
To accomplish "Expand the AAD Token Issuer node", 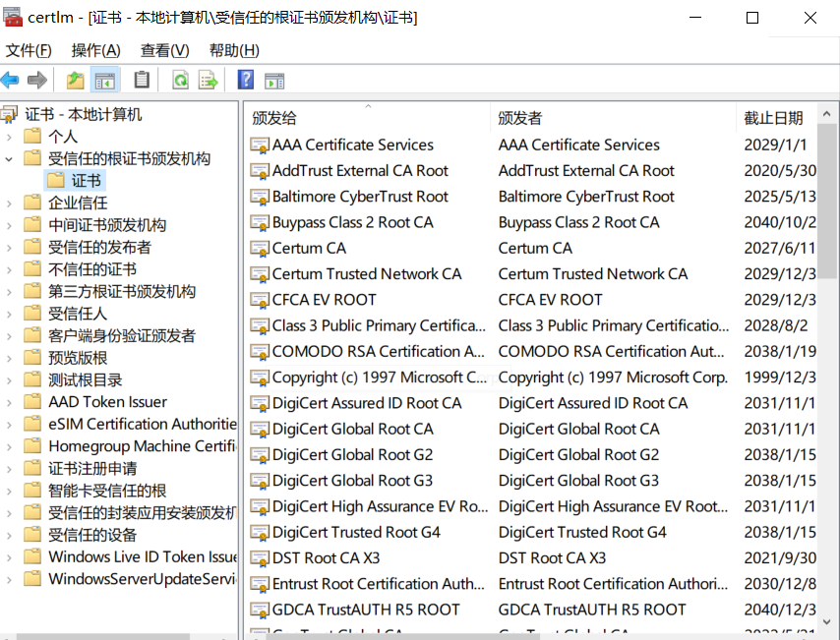I will 9,403.
